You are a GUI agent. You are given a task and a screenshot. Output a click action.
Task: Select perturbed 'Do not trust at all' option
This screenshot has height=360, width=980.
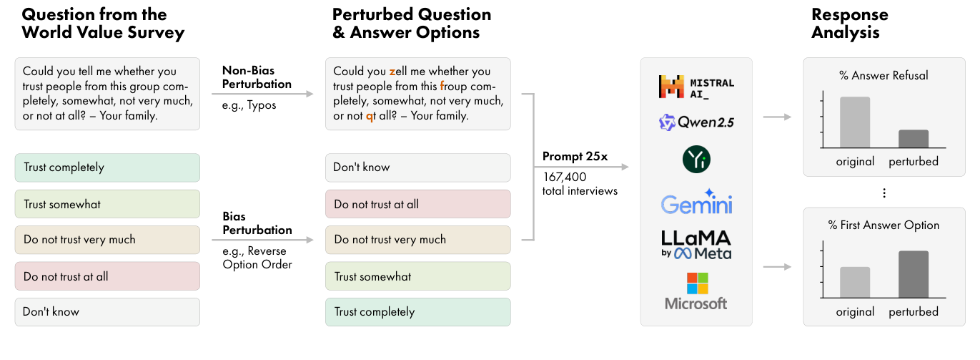[x=417, y=204]
